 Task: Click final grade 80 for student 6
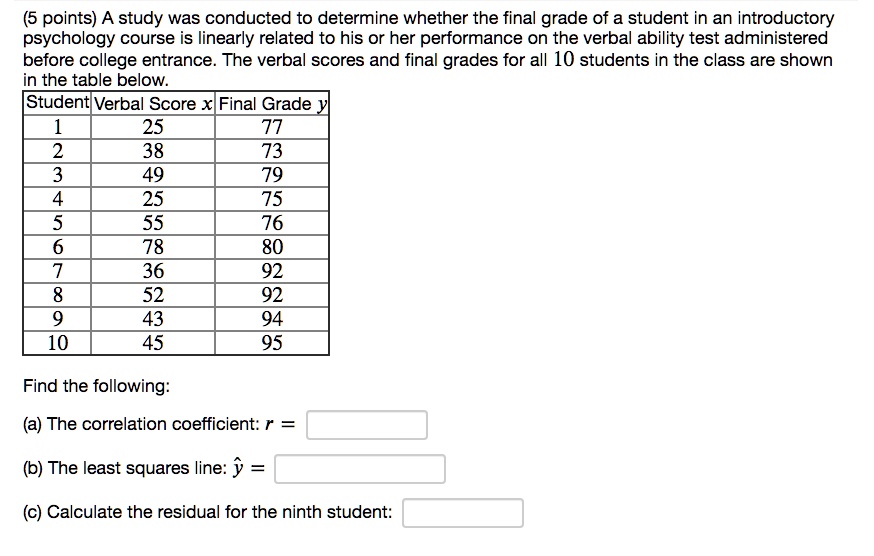[272, 247]
